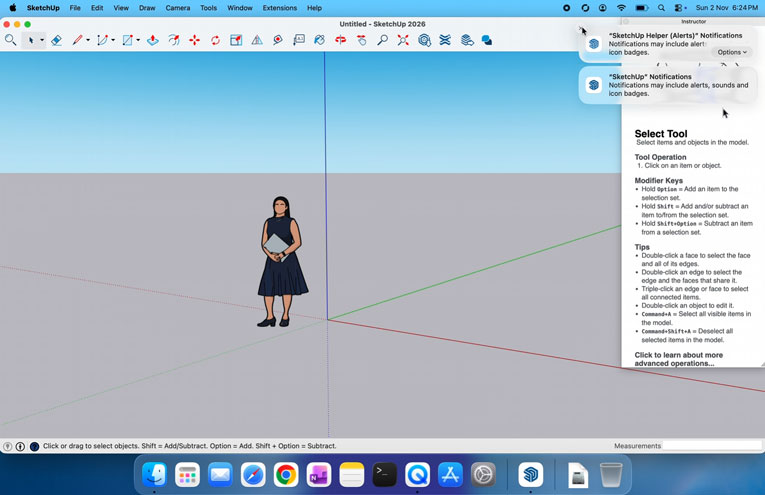Select the Arc tool
Screen dimensions: 765x495
click(102, 40)
